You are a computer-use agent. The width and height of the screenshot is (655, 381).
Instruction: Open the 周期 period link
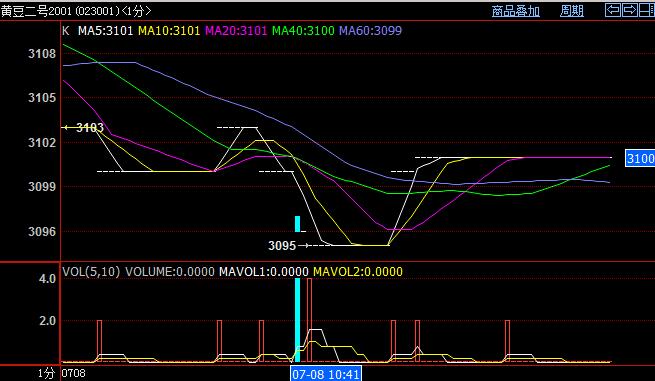point(571,11)
